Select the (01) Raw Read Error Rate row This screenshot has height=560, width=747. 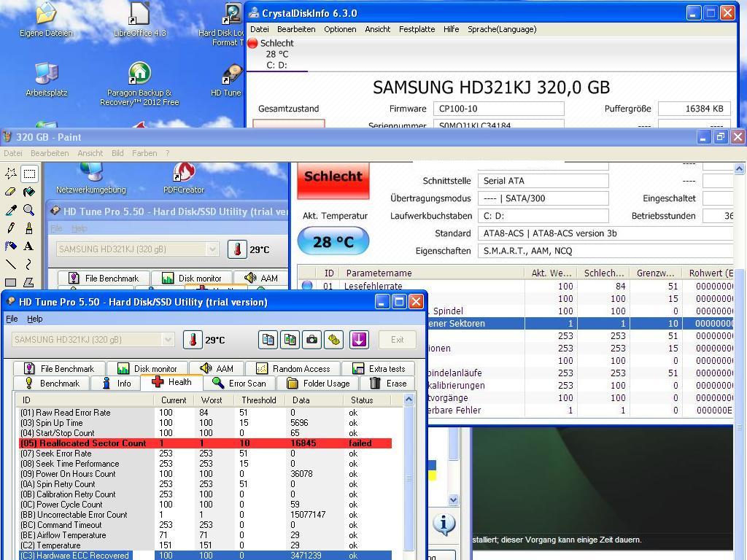205,413
